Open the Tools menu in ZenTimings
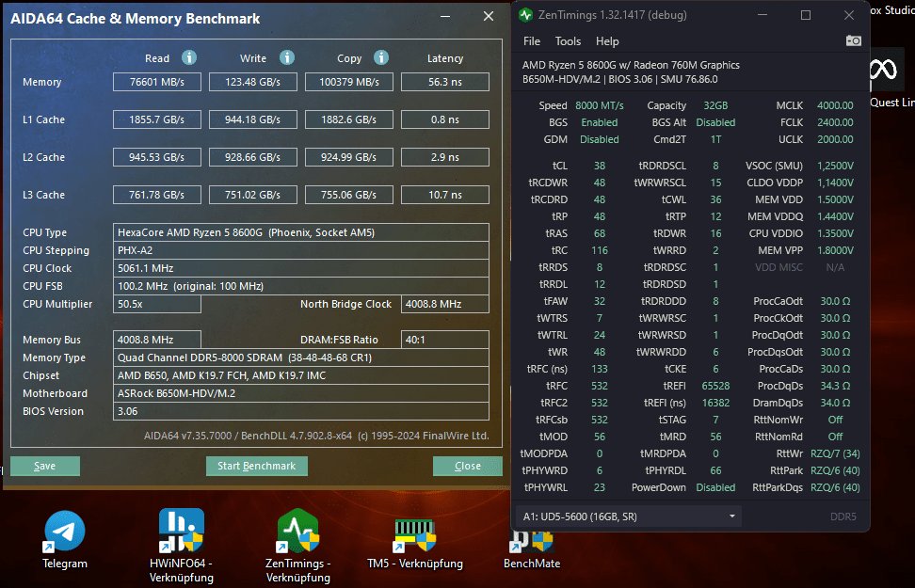The image size is (915, 588). [x=568, y=41]
